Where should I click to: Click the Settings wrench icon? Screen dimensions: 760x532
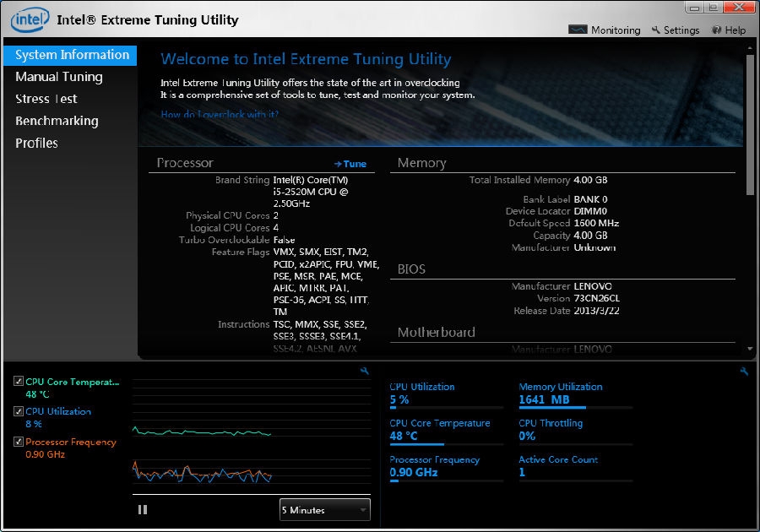(x=656, y=30)
